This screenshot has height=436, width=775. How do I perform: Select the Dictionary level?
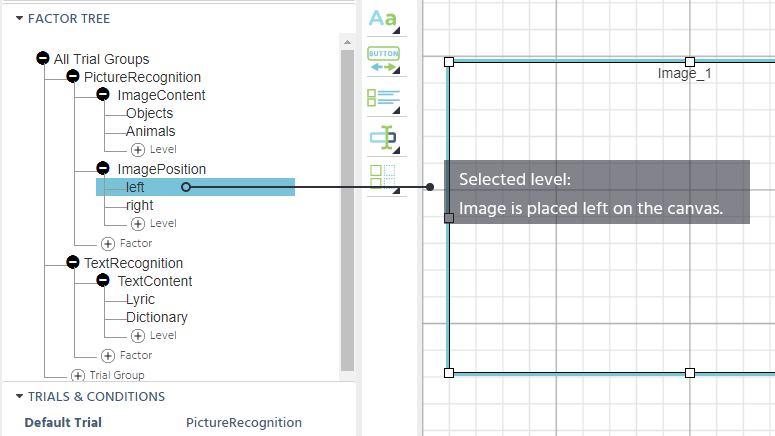pos(157,317)
